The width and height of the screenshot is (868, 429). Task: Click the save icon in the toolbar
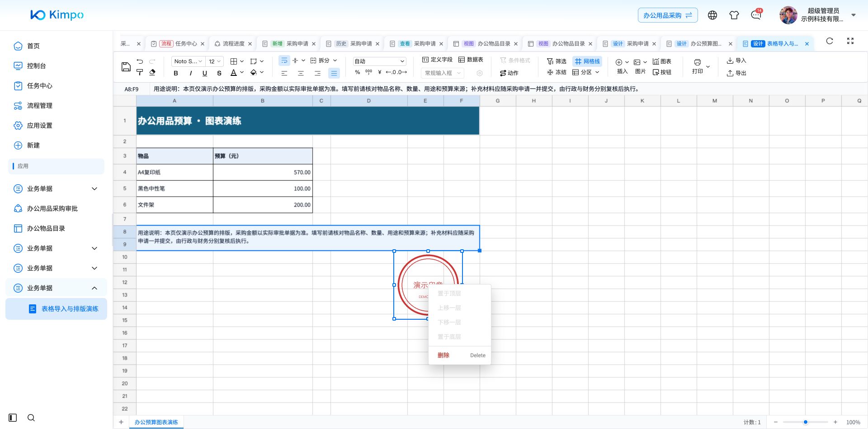(x=126, y=67)
